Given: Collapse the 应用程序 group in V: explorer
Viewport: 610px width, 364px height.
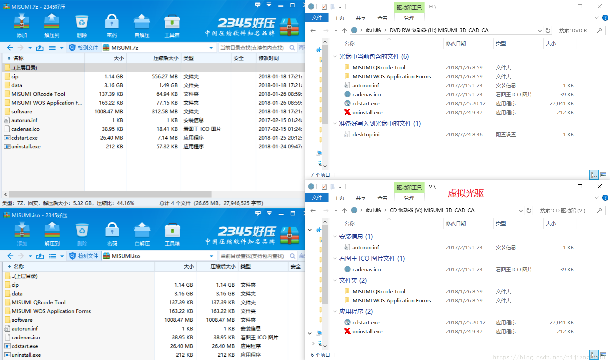Looking at the screenshot, I should [335, 312].
